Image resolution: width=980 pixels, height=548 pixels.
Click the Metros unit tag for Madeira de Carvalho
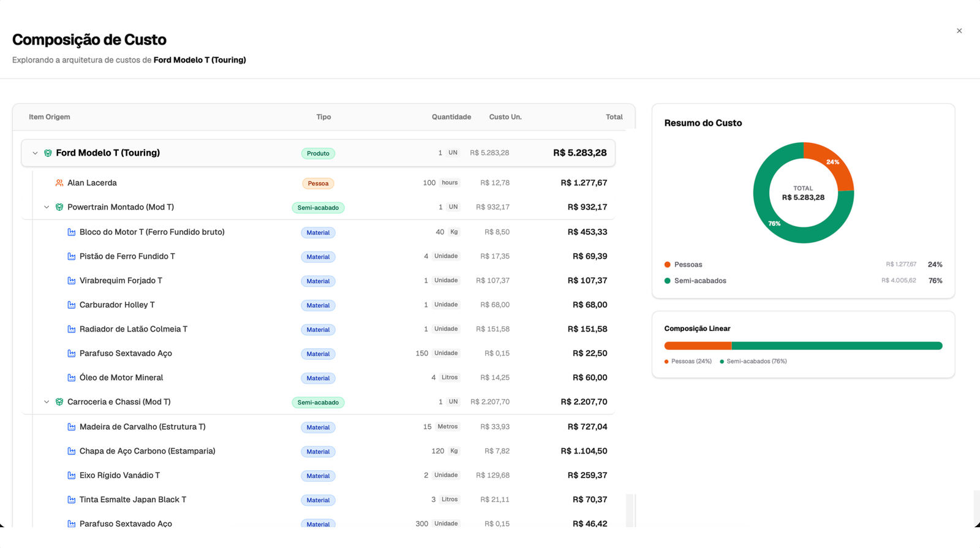[448, 427]
